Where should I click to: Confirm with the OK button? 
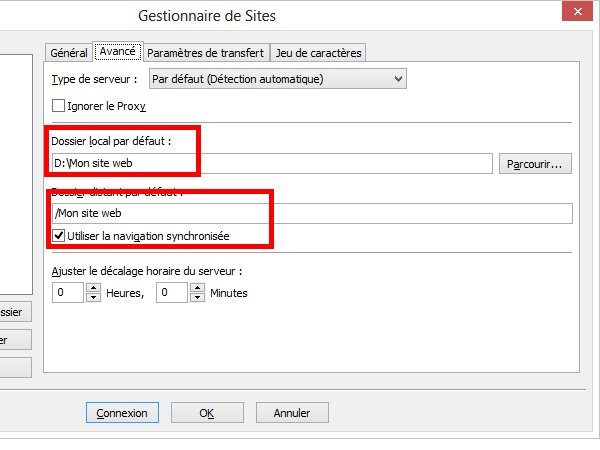[207, 413]
